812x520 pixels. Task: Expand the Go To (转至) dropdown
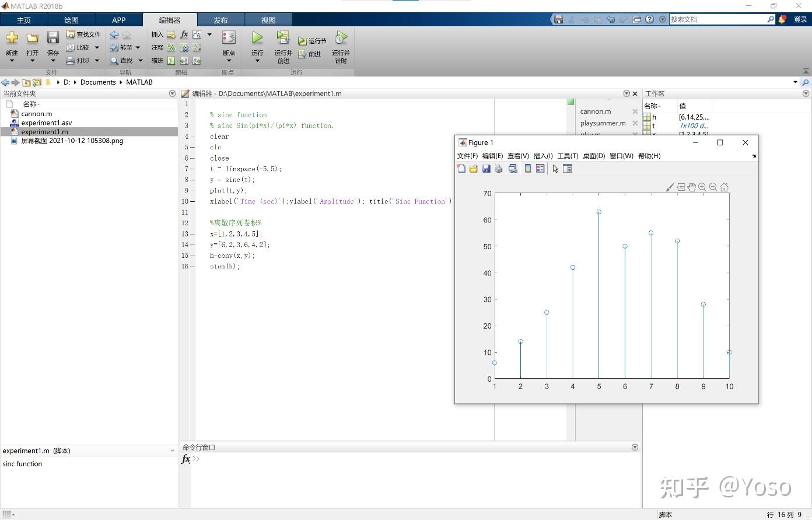(x=138, y=48)
